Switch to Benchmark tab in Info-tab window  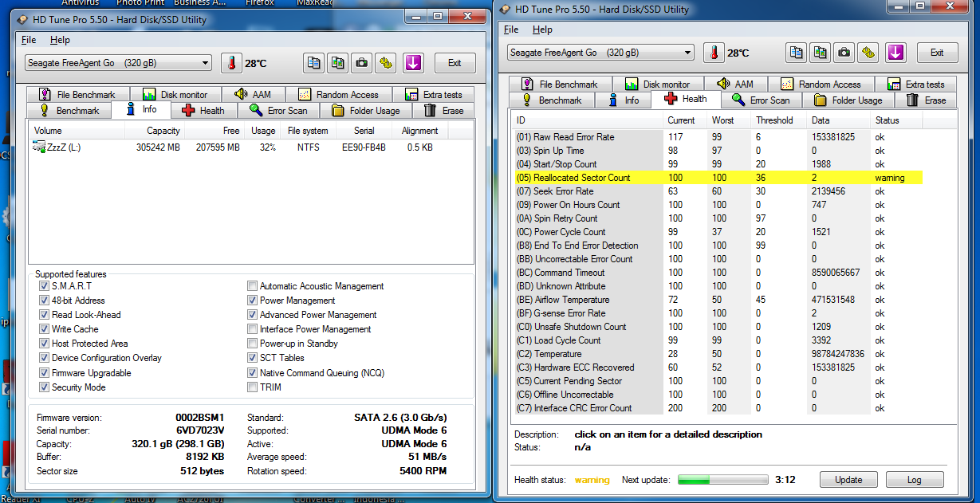click(69, 111)
